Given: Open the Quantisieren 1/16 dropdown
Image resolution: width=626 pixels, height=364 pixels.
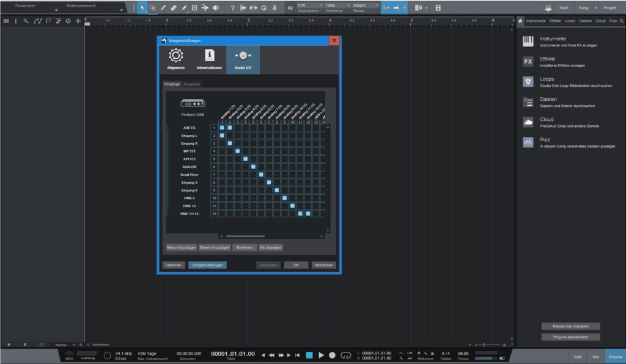Looking at the screenshot, I should pos(310,5).
